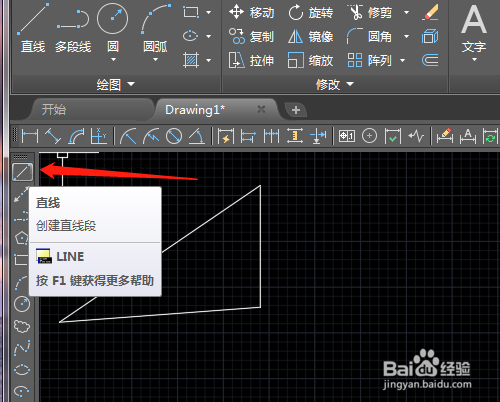Select the 圆 (Circle) ribbon tool
The width and height of the screenshot is (500, 402).
click(x=113, y=27)
